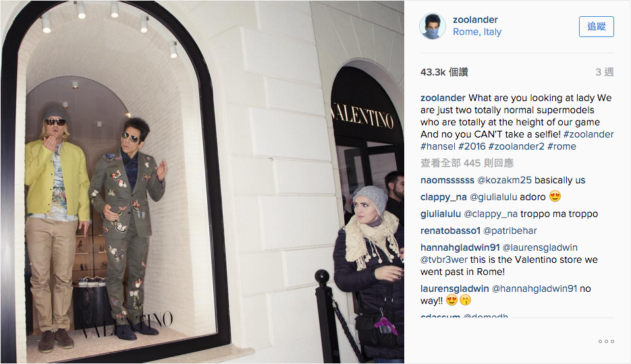View the 43.3k likes count

(444, 72)
